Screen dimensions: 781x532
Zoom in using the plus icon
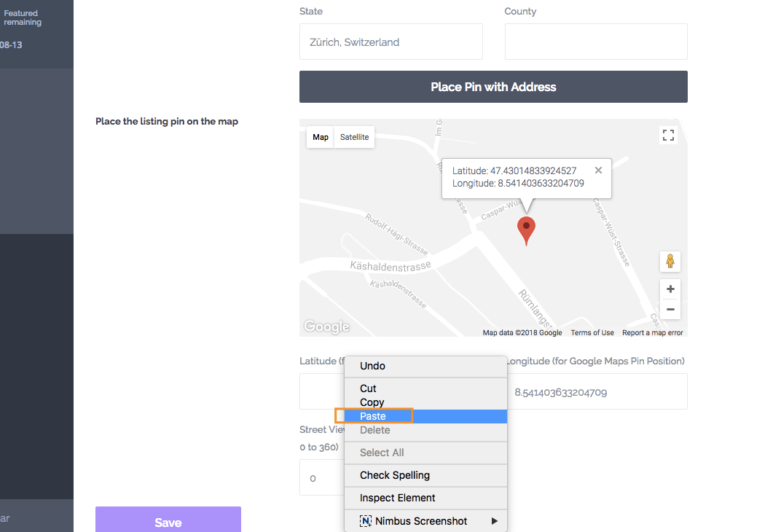tap(670, 289)
